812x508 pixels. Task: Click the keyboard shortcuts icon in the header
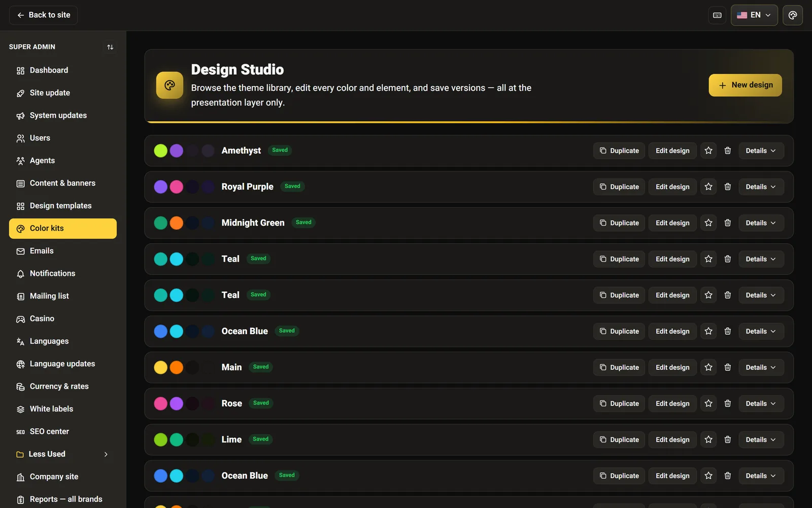coord(717,15)
